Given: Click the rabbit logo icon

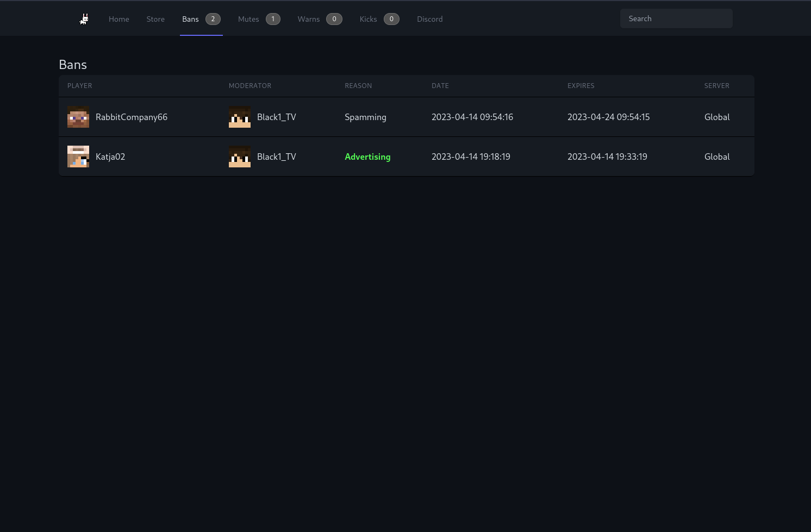Looking at the screenshot, I should tap(84, 18).
